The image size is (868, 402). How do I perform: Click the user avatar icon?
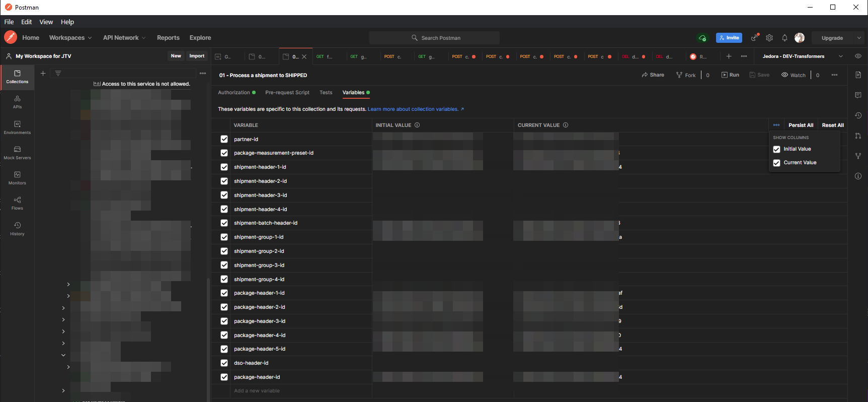click(x=800, y=38)
